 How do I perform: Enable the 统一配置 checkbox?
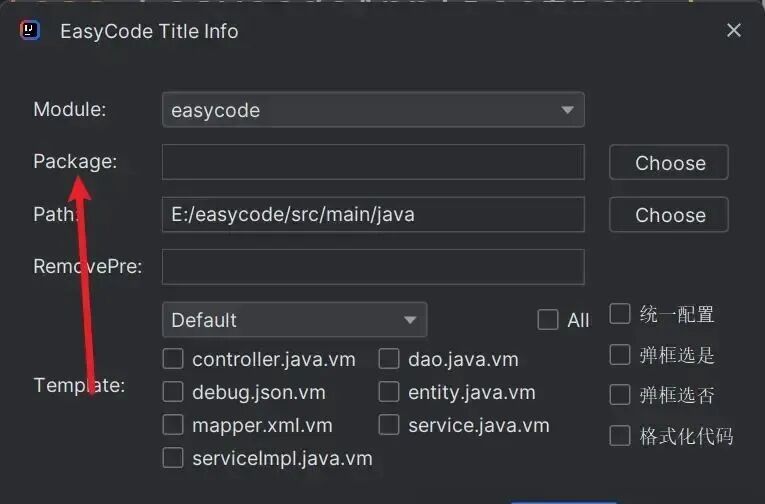point(620,314)
